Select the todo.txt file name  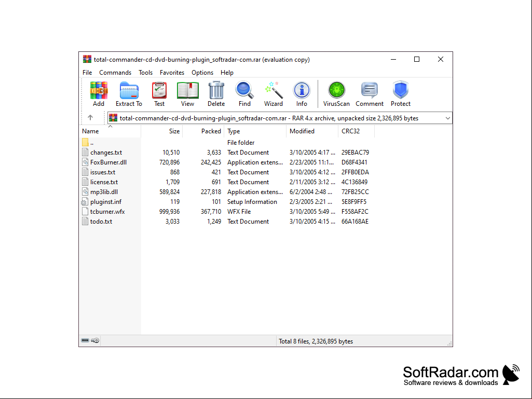click(x=101, y=221)
